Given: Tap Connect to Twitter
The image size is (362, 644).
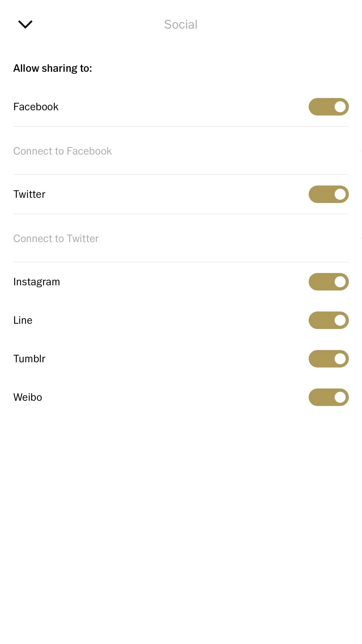Looking at the screenshot, I should (181, 238).
